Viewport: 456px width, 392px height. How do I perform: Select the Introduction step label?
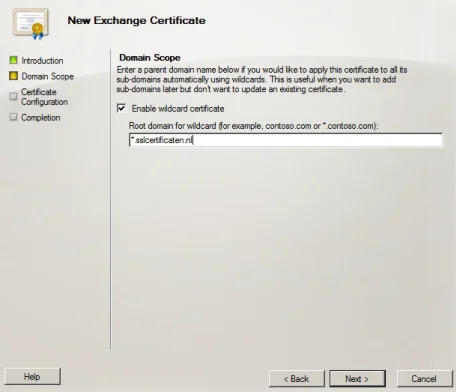coord(42,61)
